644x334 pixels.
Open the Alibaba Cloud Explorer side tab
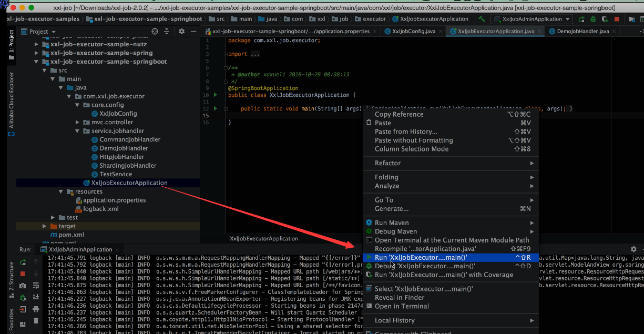pos(11,104)
